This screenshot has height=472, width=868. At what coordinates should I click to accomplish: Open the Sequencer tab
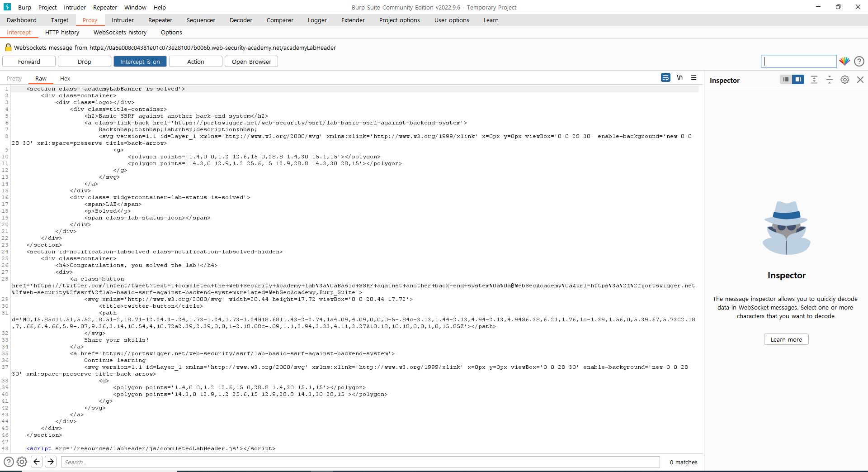pos(201,20)
